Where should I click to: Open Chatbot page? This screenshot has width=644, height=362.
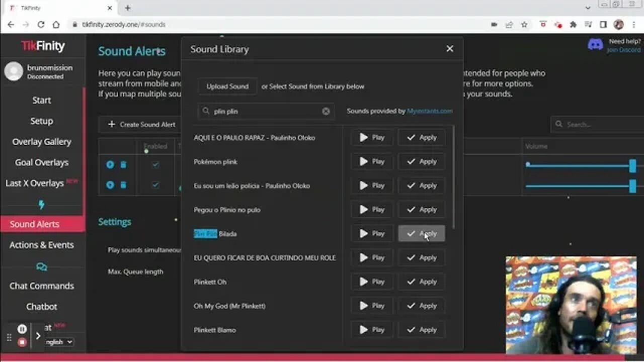point(42,306)
